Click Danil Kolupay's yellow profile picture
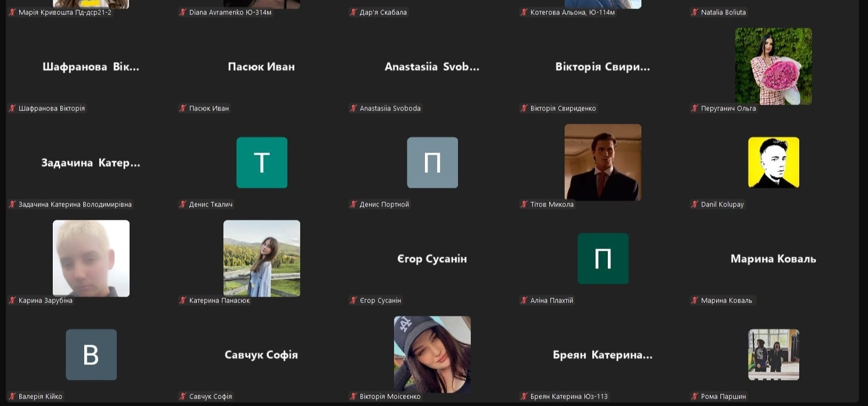Screen dimensions: 868x406 tap(773, 163)
